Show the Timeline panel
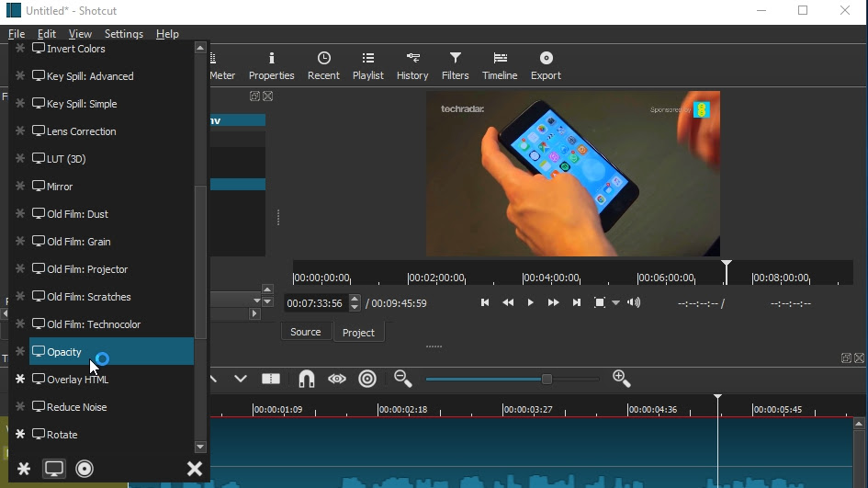The image size is (868, 488). [x=500, y=66]
